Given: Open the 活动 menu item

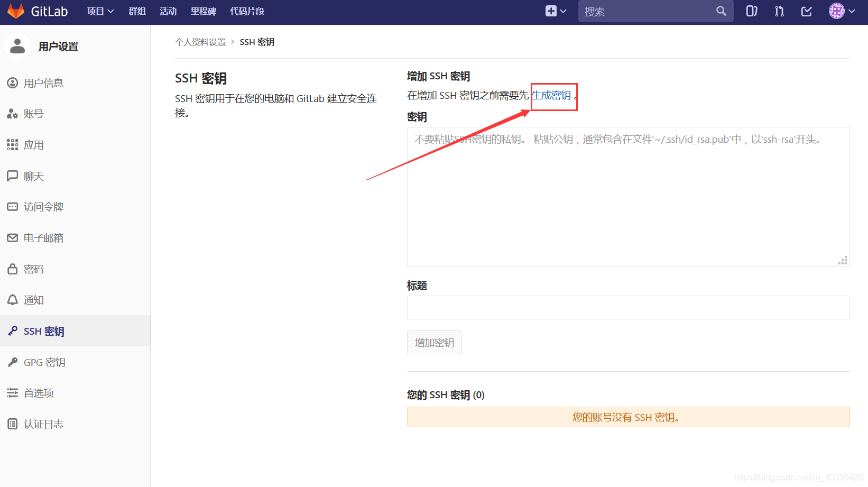Looking at the screenshot, I should [168, 11].
